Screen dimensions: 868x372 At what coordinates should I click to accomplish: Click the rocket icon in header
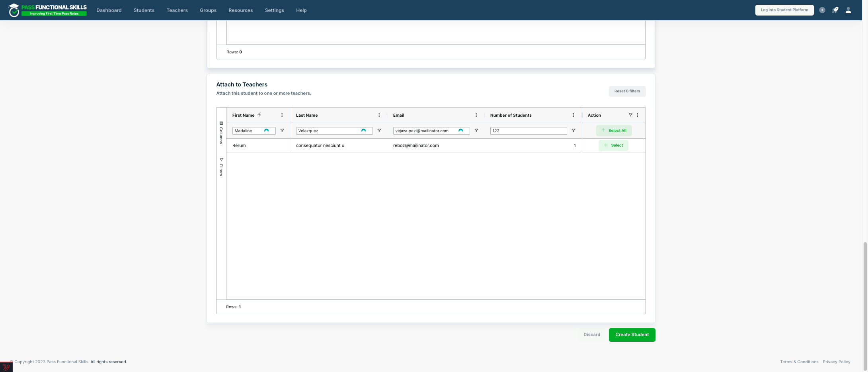pyautogui.click(x=835, y=10)
